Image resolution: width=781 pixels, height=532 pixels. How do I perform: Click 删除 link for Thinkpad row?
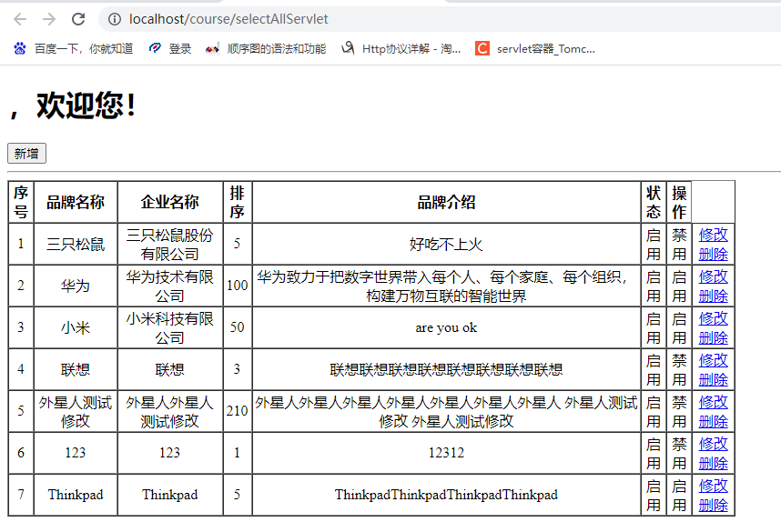tap(713, 505)
